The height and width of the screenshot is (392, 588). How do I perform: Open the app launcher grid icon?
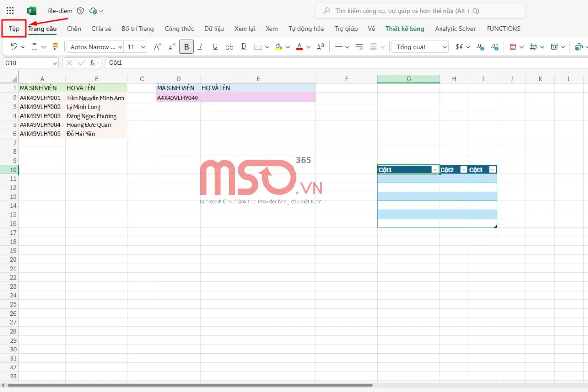point(10,11)
